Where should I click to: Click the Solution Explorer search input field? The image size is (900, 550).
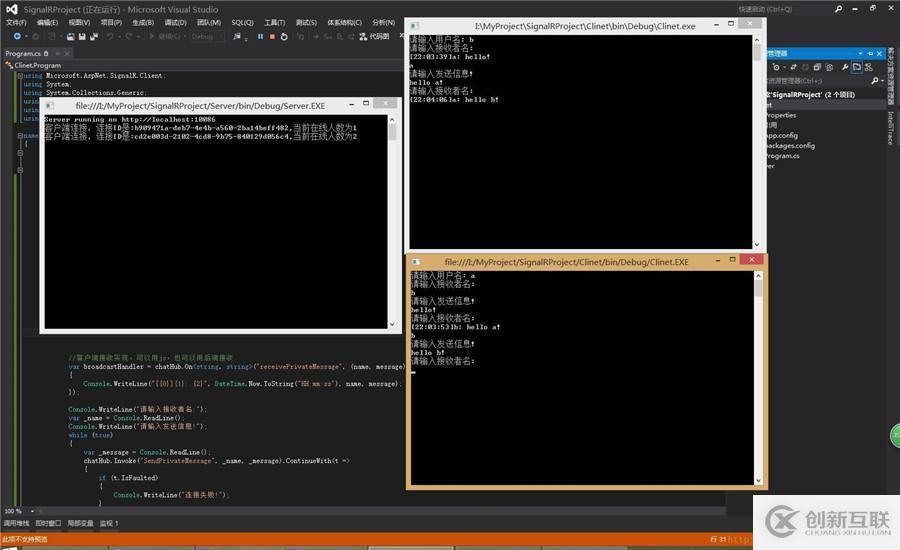tap(818, 81)
